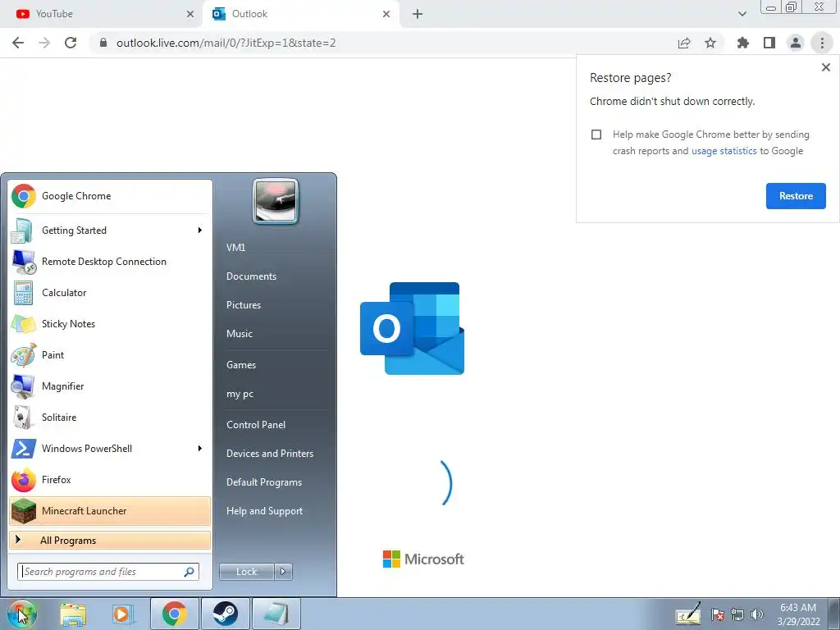
Task: Click the user account picture
Action: coord(276,201)
